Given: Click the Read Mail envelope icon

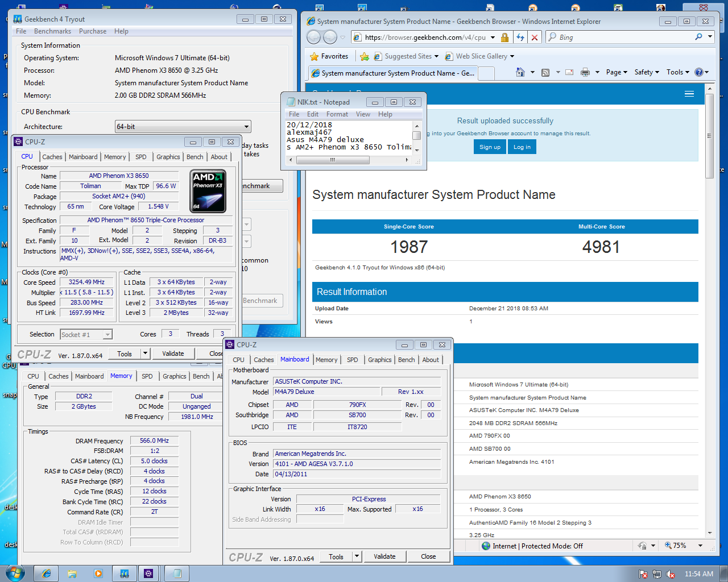Looking at the screenshot, I should click(568, 72).
